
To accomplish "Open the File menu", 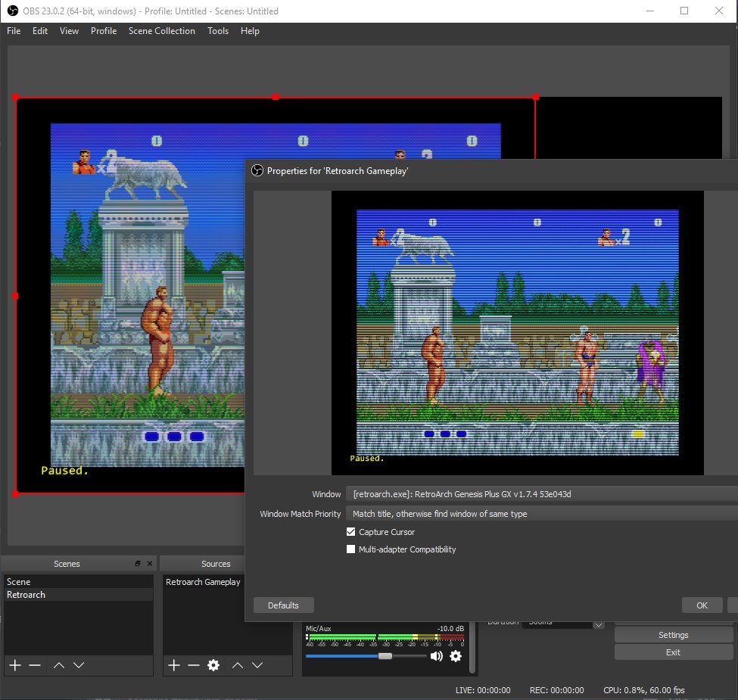I will [14, 31].
